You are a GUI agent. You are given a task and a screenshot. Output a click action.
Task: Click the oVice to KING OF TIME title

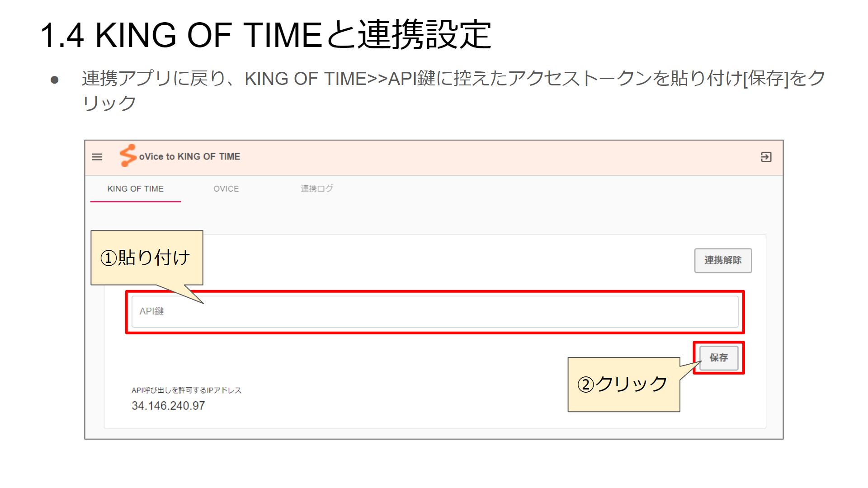189,157
